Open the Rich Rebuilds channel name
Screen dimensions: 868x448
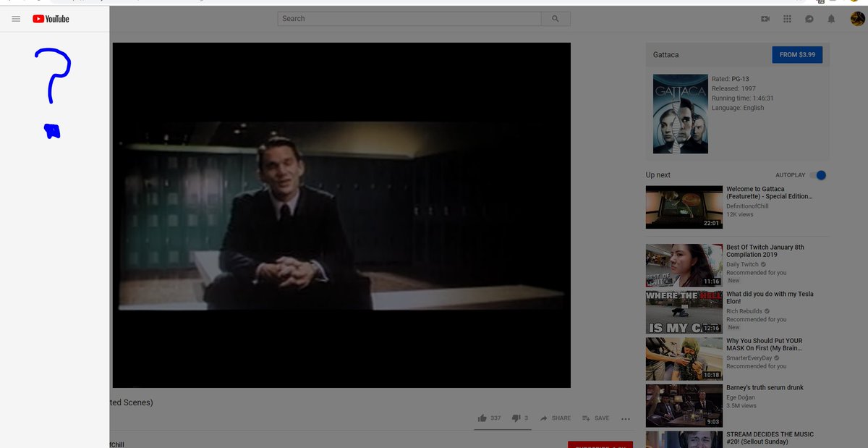pyautogui.click(x=744, y=311)
